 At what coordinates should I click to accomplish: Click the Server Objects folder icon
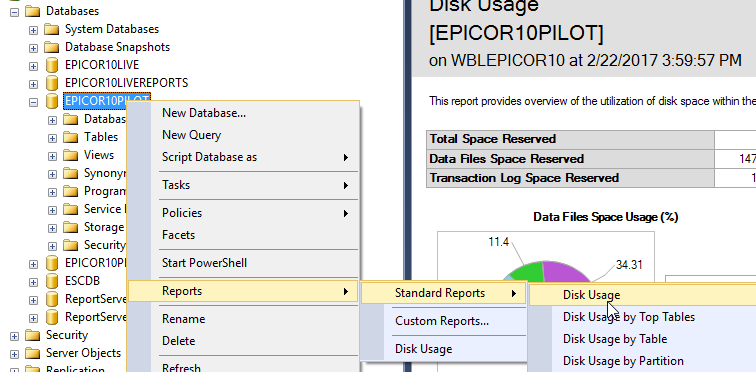point(33,353)
